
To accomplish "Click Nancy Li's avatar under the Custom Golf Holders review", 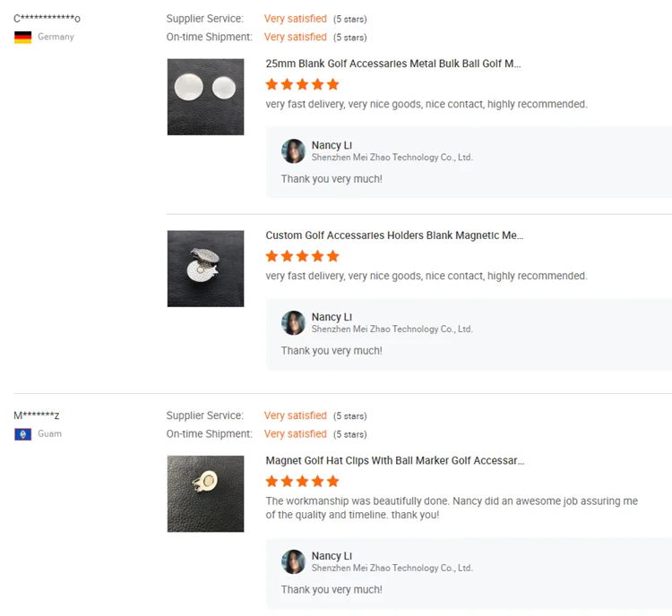I will click(x=293, y=322).
